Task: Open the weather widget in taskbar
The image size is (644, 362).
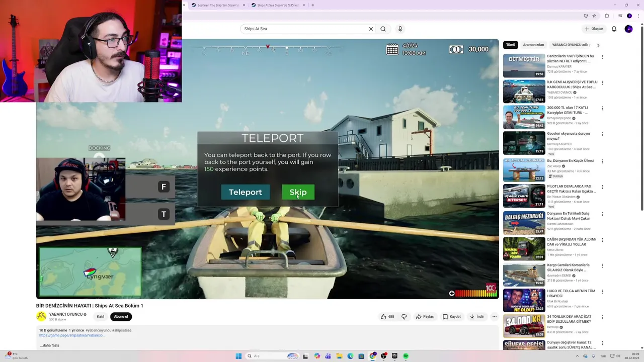Action: click(18, 356)
